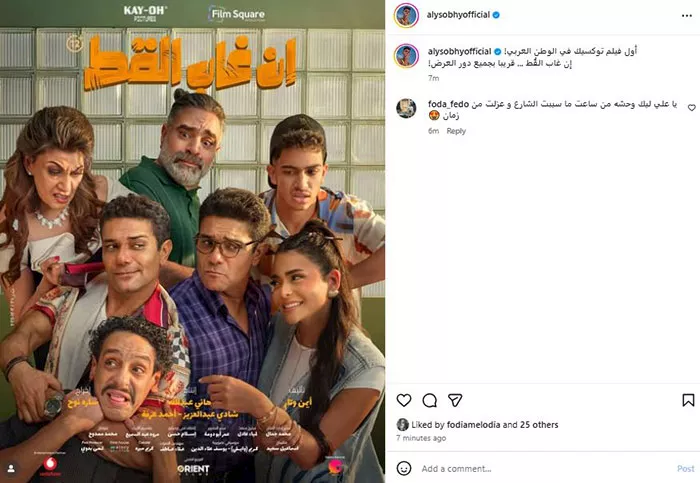The height and width of the screenshot is (483, 700).
Task: Click the alysobhyofficial username in the caption
Action: coord(459,51)
